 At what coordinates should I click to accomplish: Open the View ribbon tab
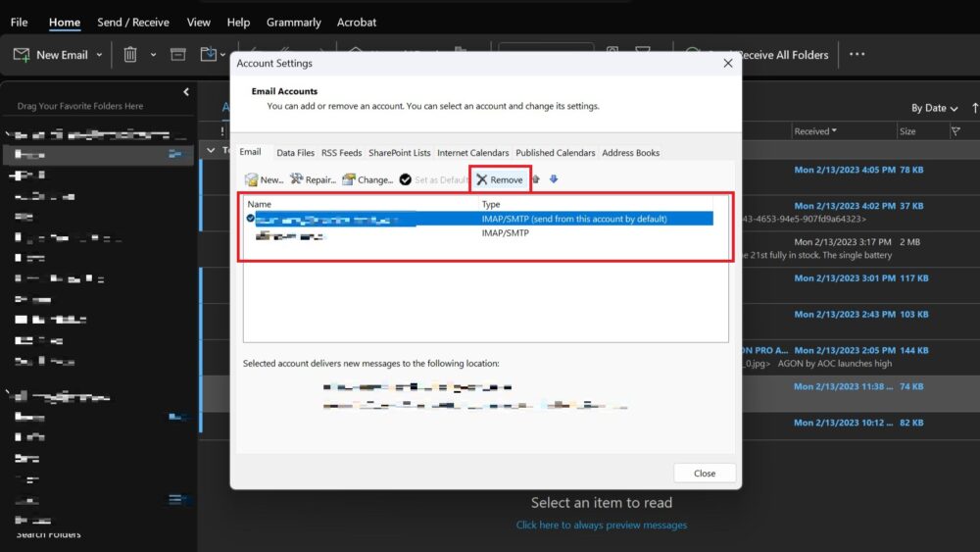point(198,22)
